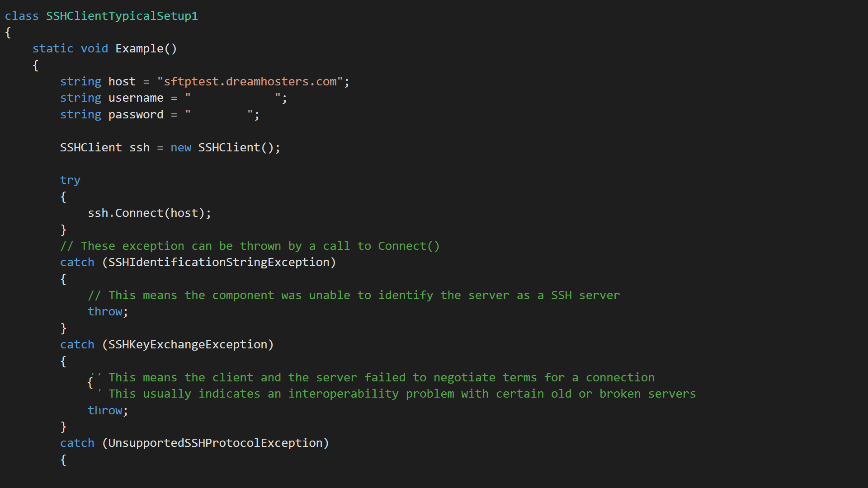Click the Example method name
Screen dimensions: 868x488
click(x=139, y=49)
